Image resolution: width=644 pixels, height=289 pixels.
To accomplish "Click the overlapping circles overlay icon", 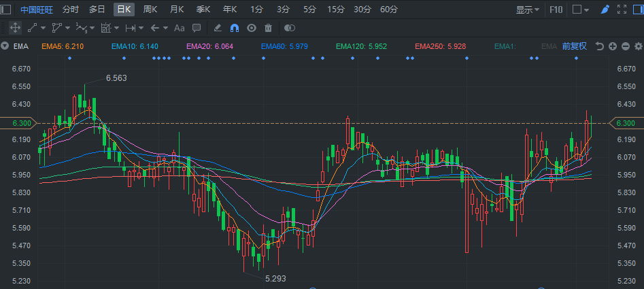I will coord(290,28).
